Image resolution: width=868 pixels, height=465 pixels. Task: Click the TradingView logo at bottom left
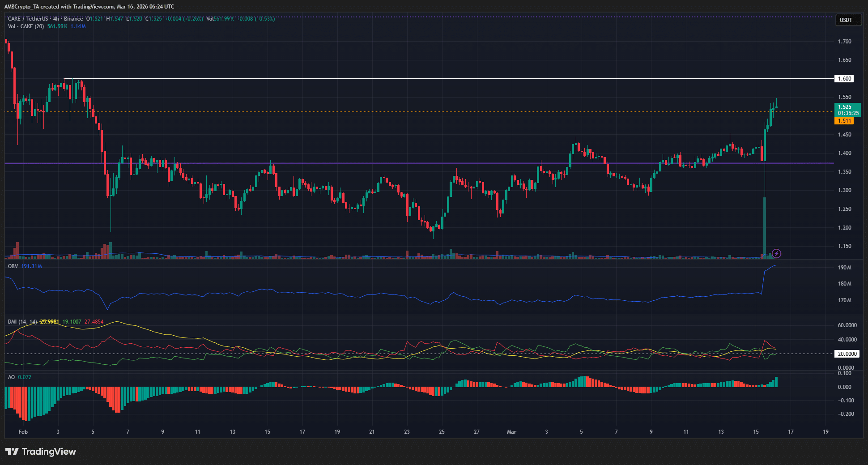[41, 452]
